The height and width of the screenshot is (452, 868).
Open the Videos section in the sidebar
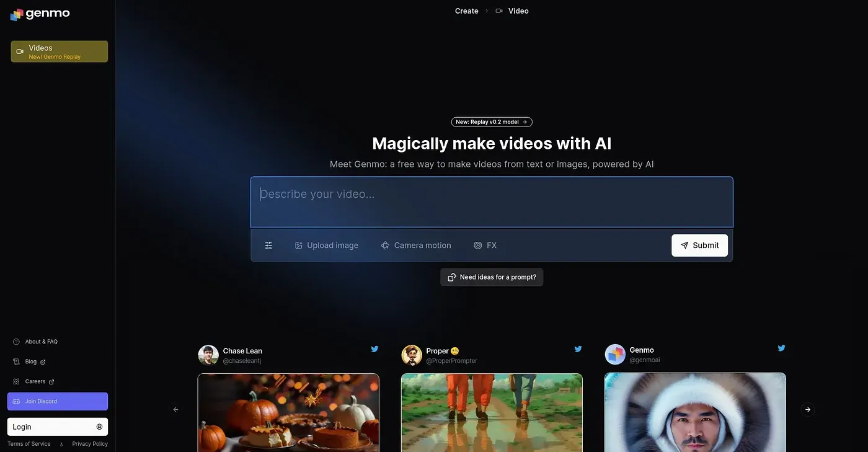click(60, 51)
